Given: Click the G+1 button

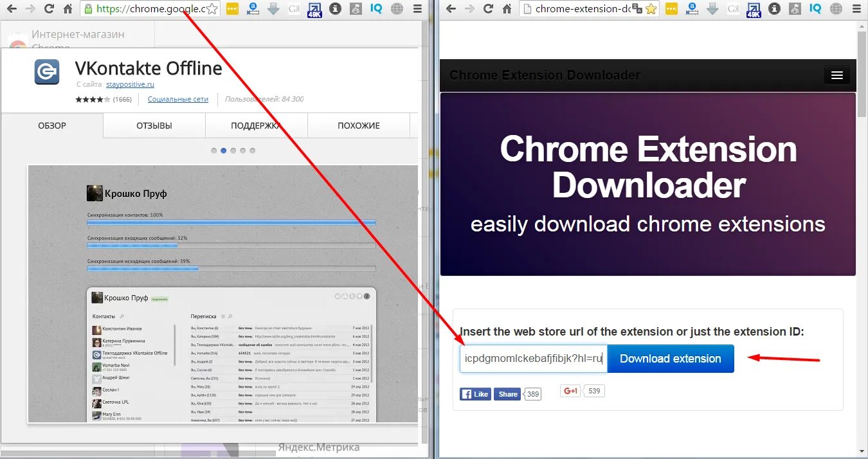Looking at the screenshot, I should tap(570, 391).
